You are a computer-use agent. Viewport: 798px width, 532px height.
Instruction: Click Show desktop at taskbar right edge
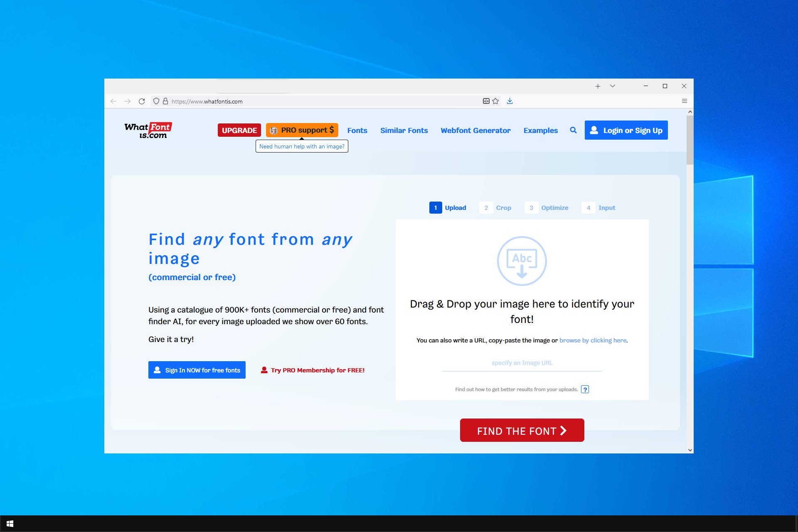796,524
